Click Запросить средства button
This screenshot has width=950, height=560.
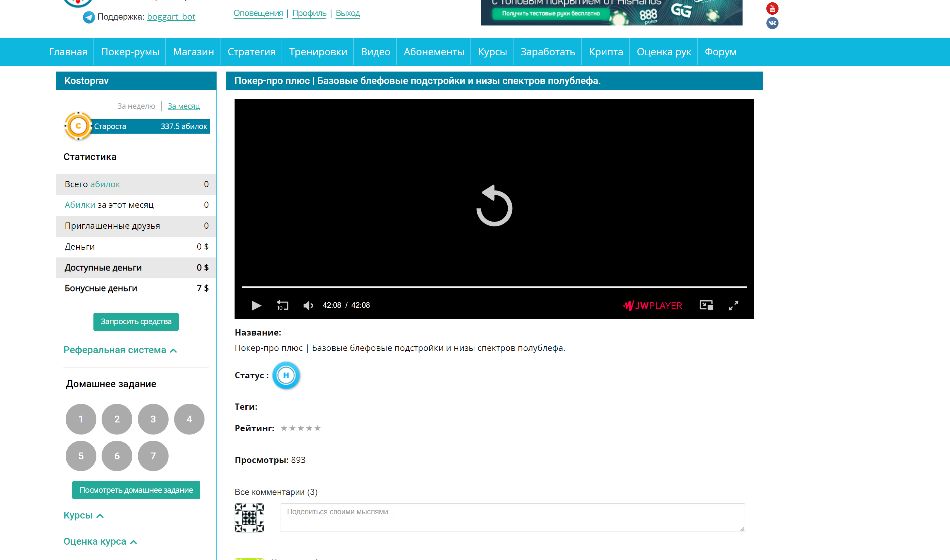136,322
